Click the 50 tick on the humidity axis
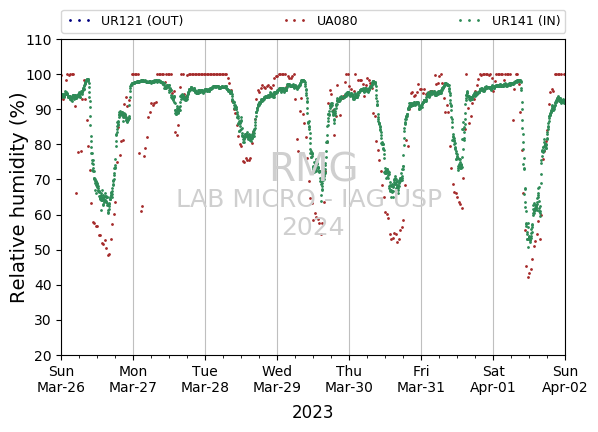The width and height of the screenshot is (598, 432). [x=43, y=251]
